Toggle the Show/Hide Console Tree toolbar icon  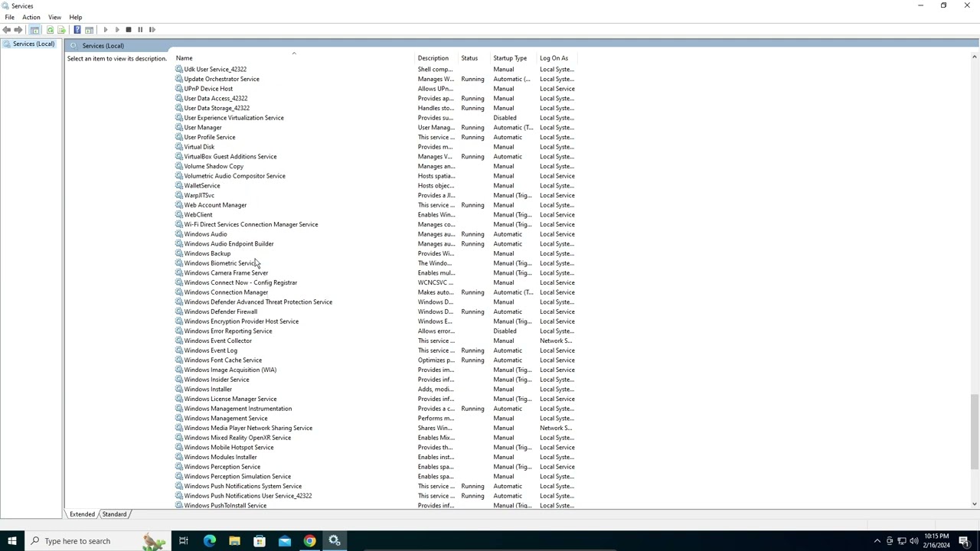pos(34,30)
